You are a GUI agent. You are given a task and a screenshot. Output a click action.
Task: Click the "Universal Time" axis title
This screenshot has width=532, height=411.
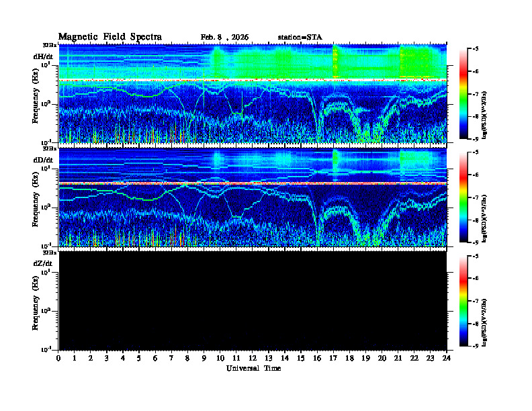(x=253, y=368)
